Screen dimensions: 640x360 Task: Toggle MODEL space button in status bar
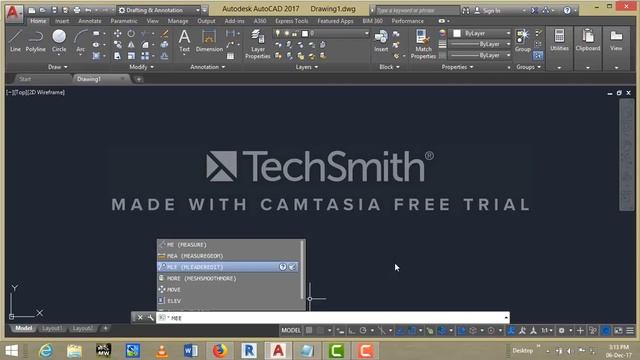[x=291, y=330]
